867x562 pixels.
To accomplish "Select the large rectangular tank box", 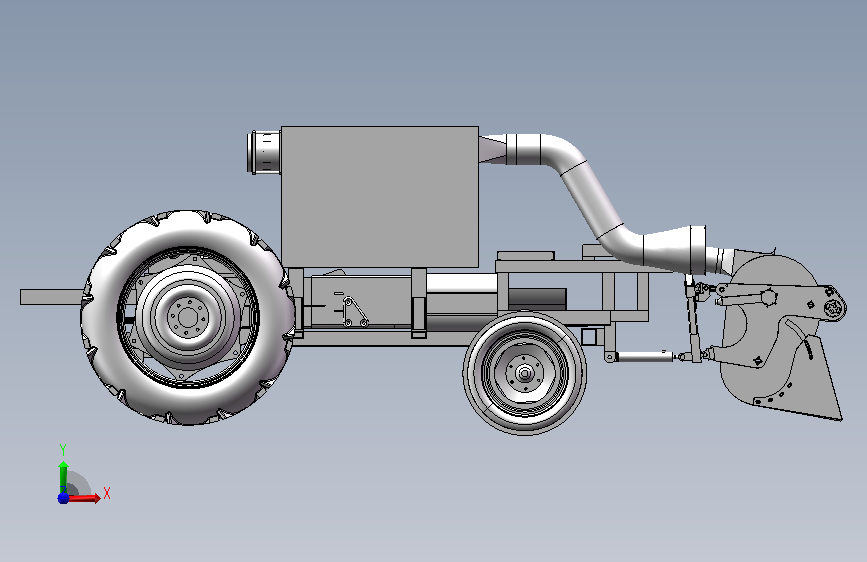I will click(380, 197).
